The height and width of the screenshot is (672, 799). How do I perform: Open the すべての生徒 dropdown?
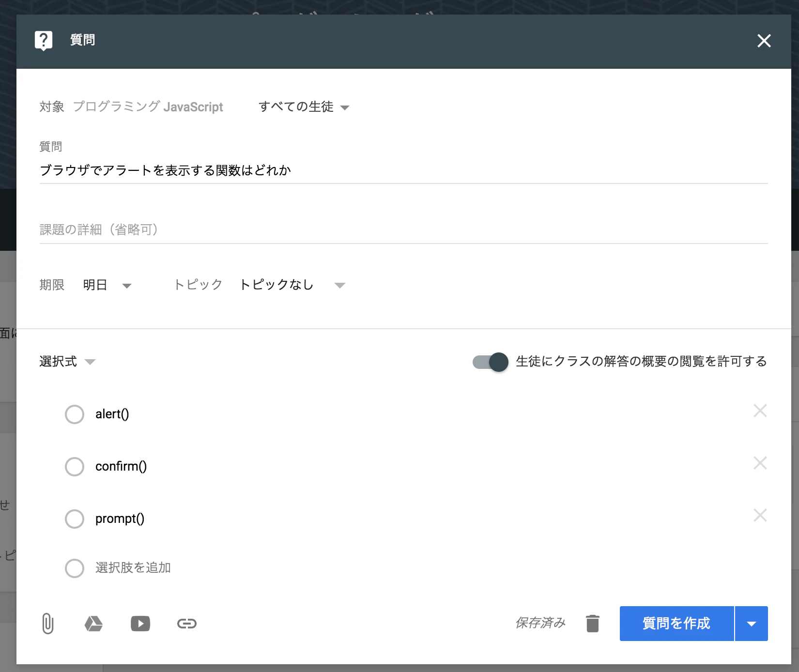point(304,107)
